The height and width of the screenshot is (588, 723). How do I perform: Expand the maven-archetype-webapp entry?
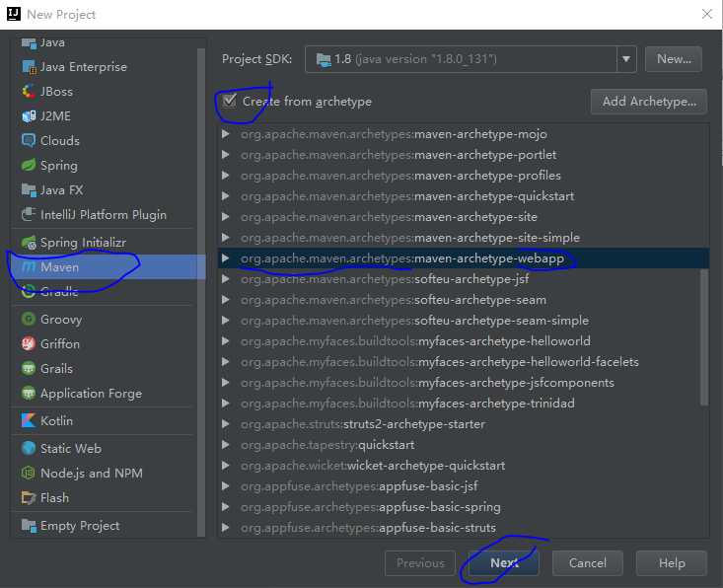[226, 258]
